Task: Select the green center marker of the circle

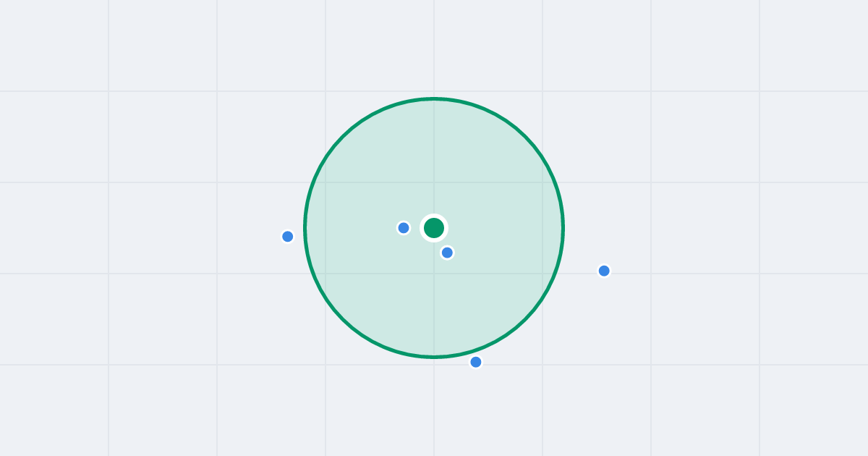Action: (x=434, y=228)
